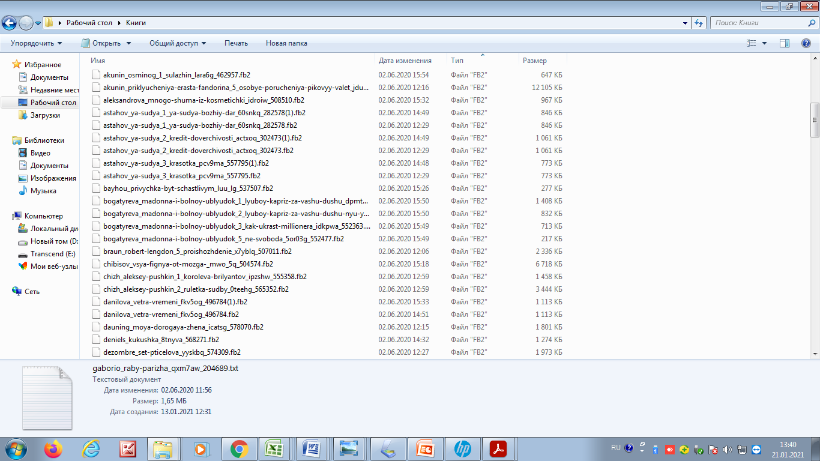Click the Back navigation arrow button

(x=12, y=20)
